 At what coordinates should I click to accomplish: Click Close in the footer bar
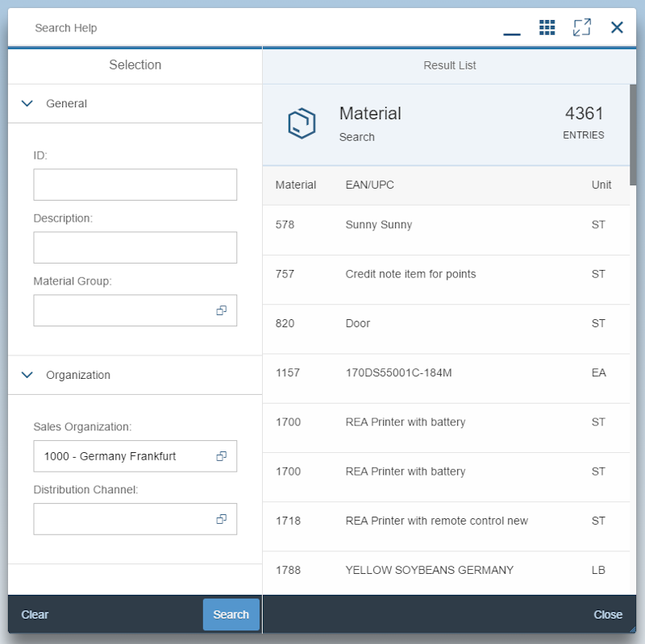click(607, 614)
